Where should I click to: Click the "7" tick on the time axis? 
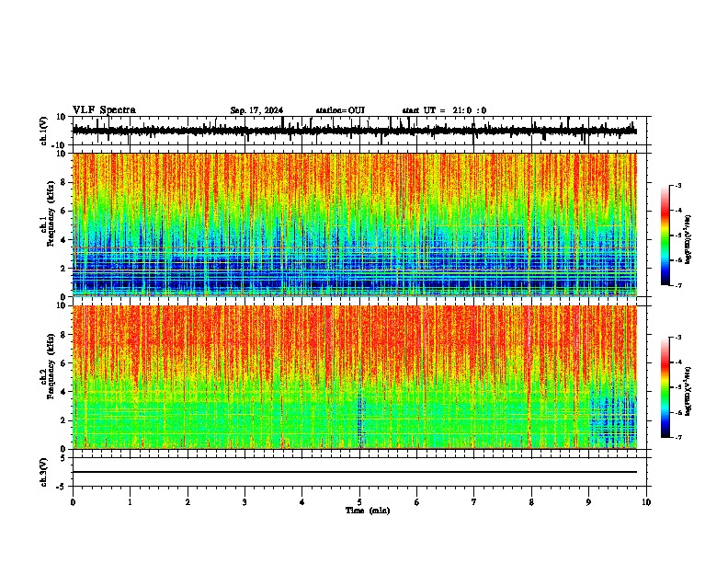point(474,502)
